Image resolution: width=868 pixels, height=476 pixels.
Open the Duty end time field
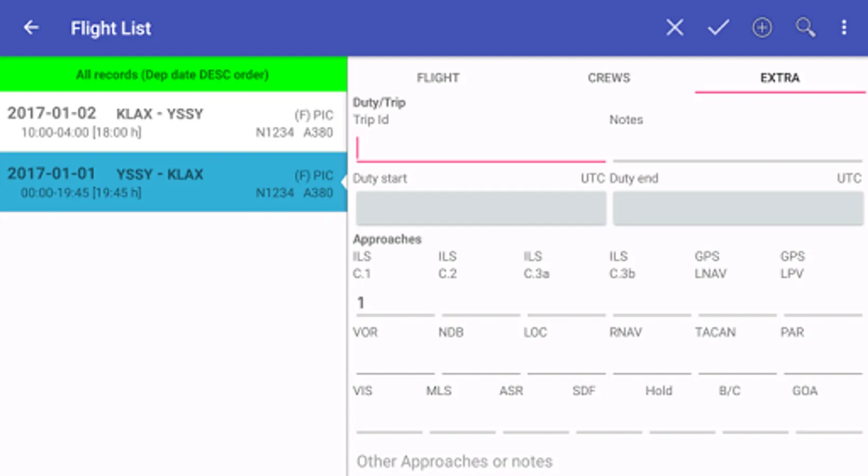[x=738, y=208]
